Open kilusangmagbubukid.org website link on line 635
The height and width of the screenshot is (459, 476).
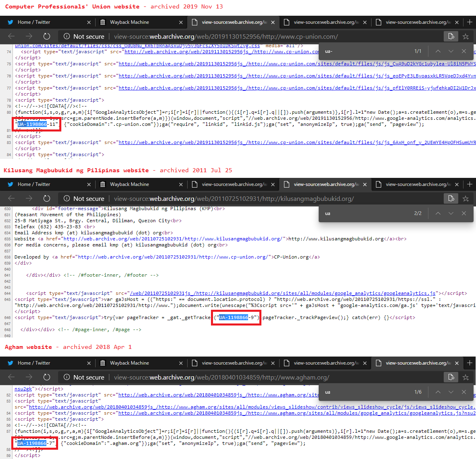[x=173, y=239]
